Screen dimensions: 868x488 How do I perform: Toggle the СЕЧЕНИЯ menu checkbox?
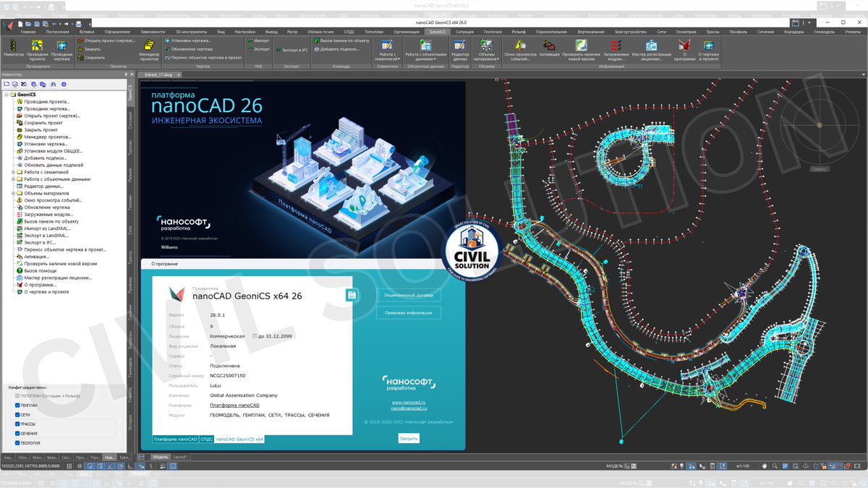pos(18,434)
